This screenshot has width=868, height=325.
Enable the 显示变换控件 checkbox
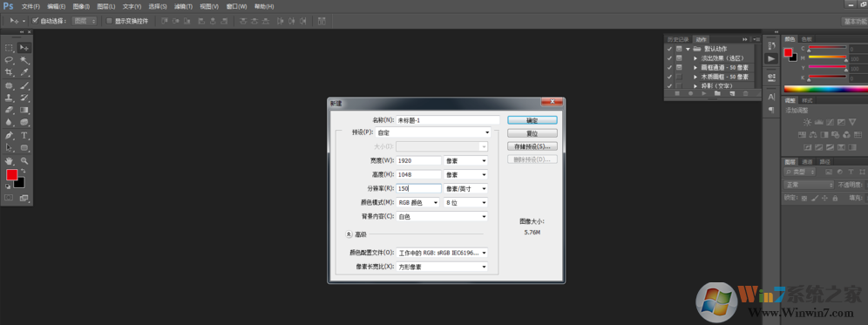coord(110,21)
